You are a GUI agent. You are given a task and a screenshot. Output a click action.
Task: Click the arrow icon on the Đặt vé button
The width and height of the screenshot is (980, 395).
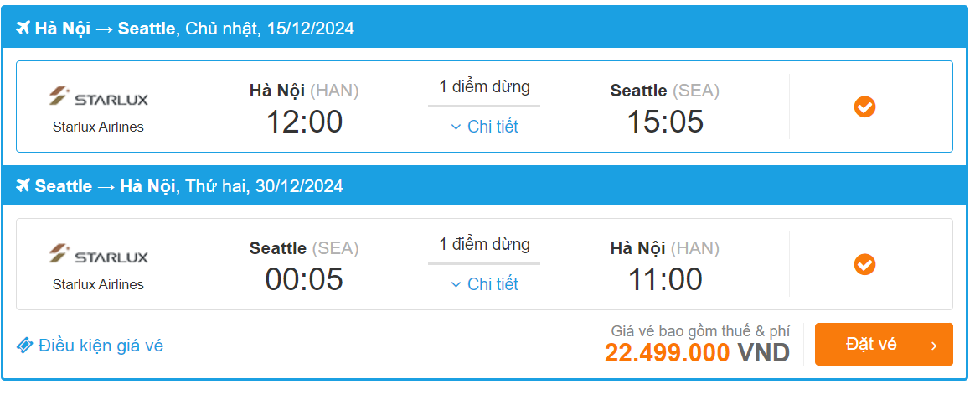[934, 346]
